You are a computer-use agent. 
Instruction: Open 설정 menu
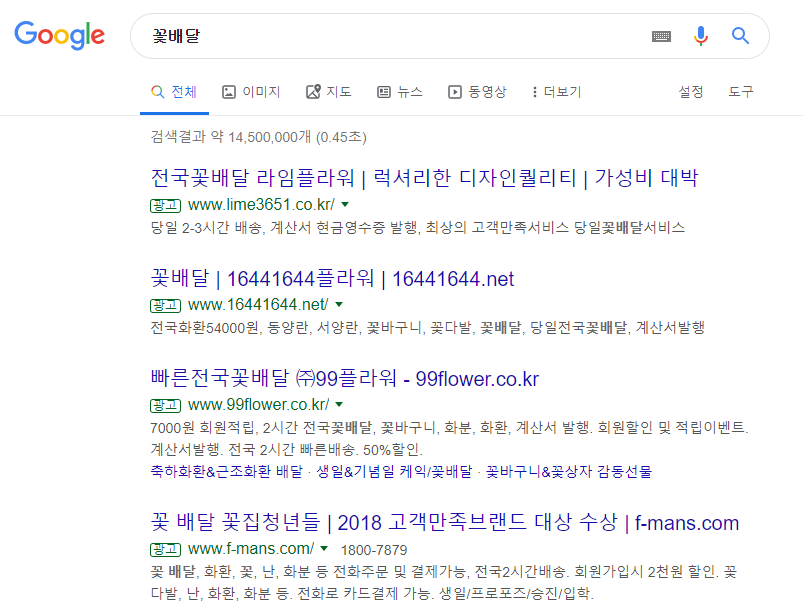point(691,92)
